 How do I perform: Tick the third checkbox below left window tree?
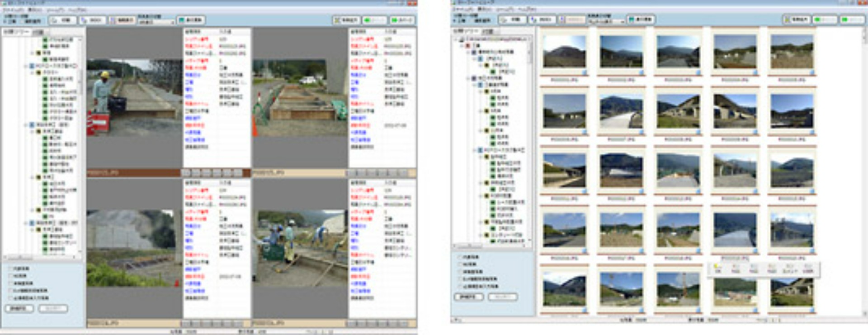pos(10,283)
